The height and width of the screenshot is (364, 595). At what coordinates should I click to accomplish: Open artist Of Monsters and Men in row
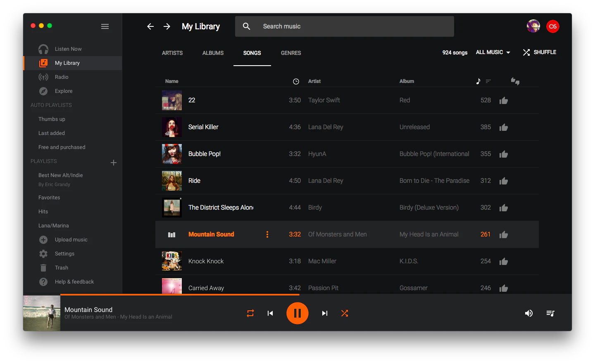tap(338, 234)
